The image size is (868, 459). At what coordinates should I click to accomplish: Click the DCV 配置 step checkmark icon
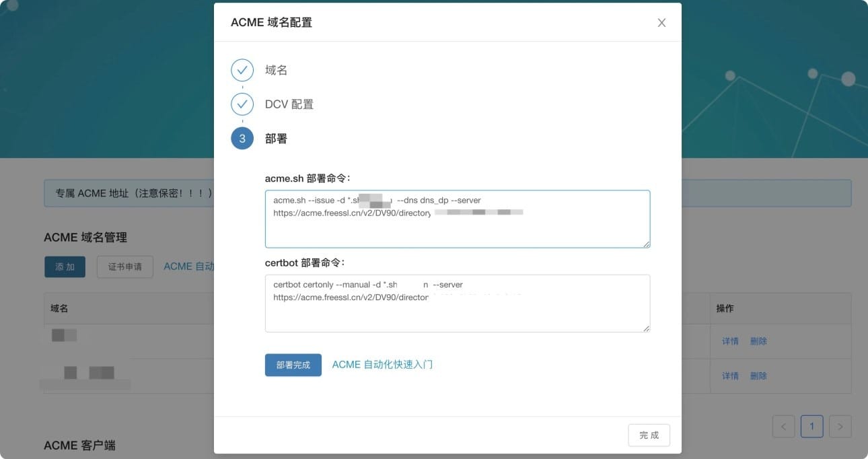click(x=242, y=104)
